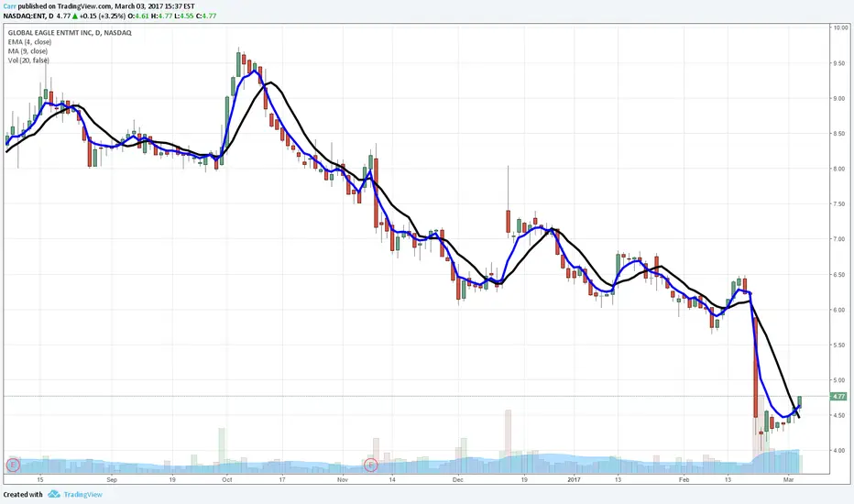Click the Oct label on date axis
The width and height of the screenshot is (854, 504).
[226, 479]
